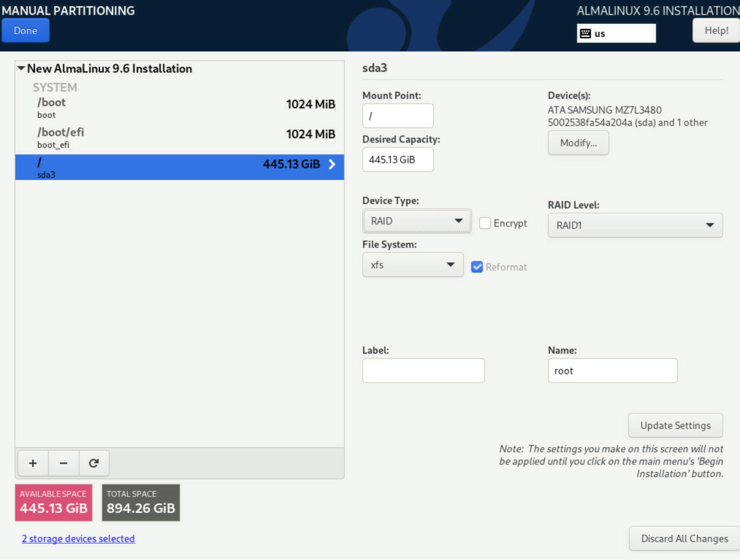Open the Device Type RAID dropdown
The height and width of the screenshot is (560, 740).
point(416,221)
